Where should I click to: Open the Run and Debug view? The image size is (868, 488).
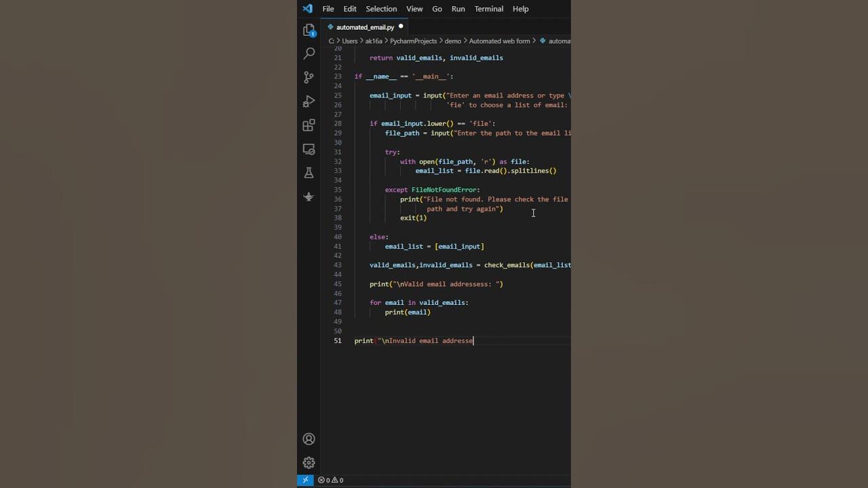click(309, 101)
